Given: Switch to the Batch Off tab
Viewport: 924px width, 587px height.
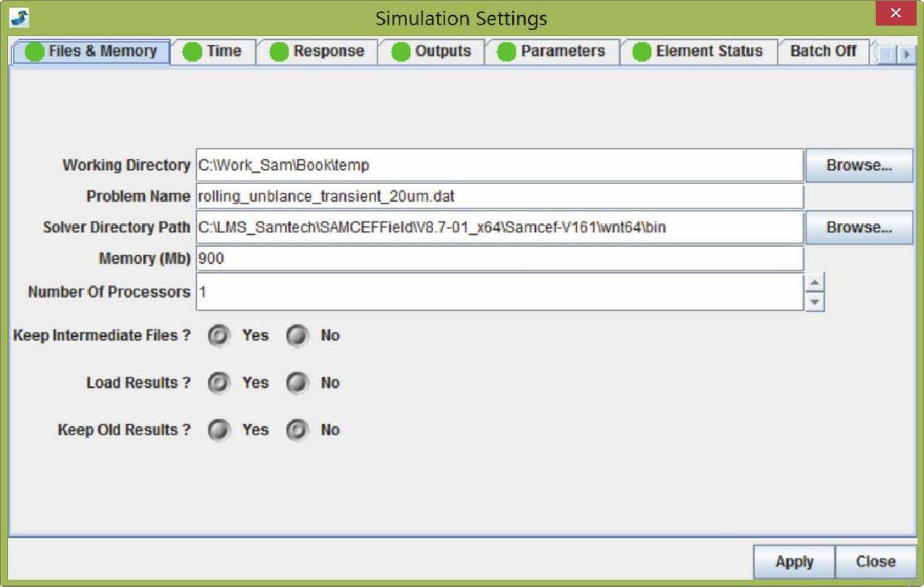Looking at the screenshot, I should tap(823, 52).
